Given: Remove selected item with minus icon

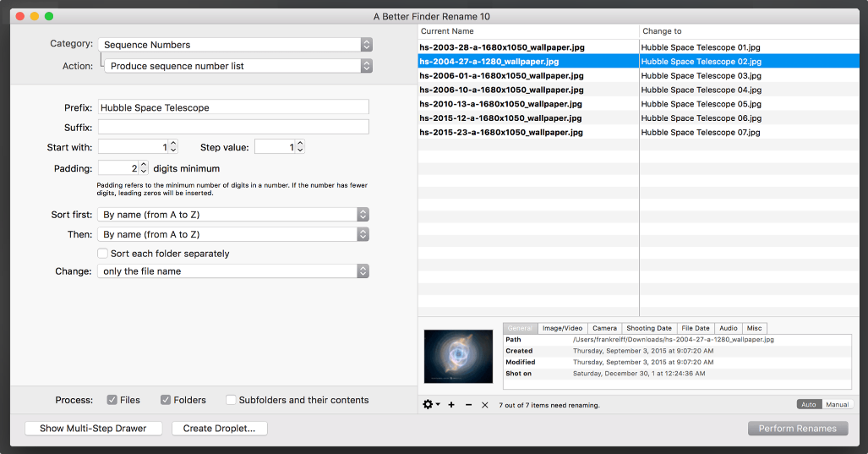Looking at the screenshot, I should point(468,405).
